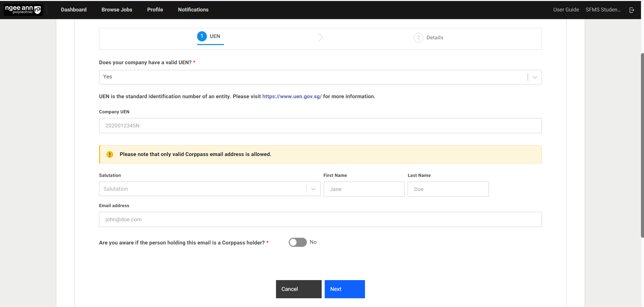Click the logout icon in top bar
This screenshot has width=644, height=307.
click(x=632, y=10)
